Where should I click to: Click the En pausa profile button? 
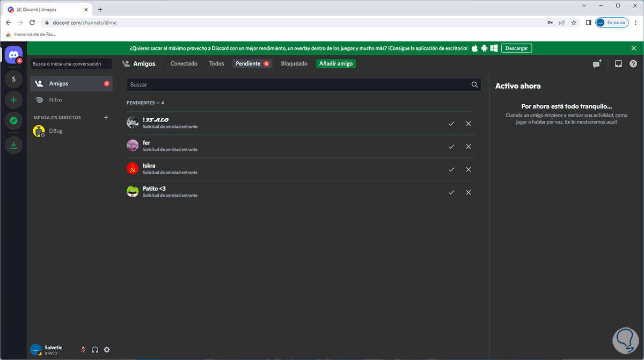point(612,23)
